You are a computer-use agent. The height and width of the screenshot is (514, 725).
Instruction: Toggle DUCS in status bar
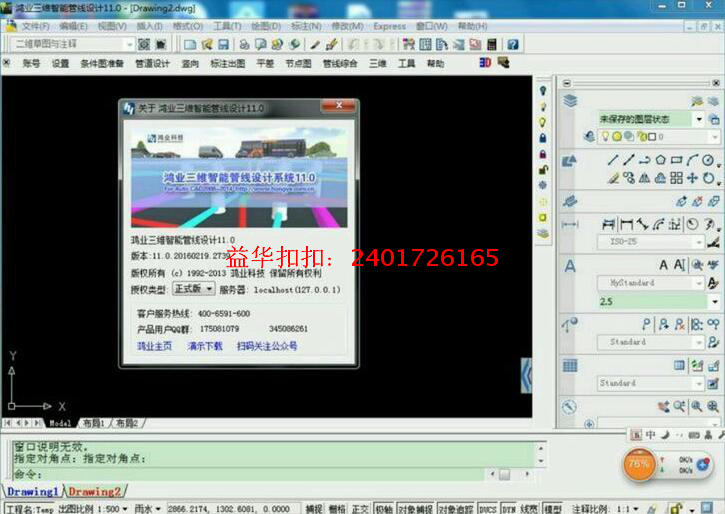[487, 508]
